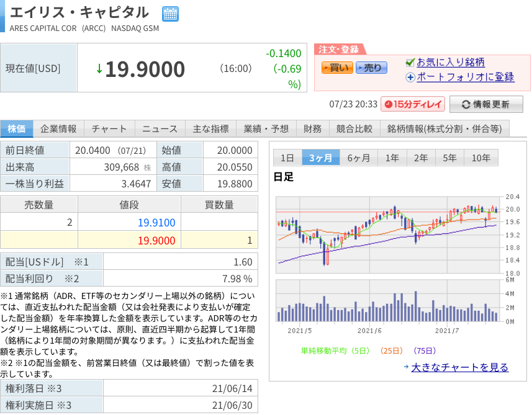
Task: Click the （25日） moving average legend
Action: pyautogui.click(x=392, y=350)
